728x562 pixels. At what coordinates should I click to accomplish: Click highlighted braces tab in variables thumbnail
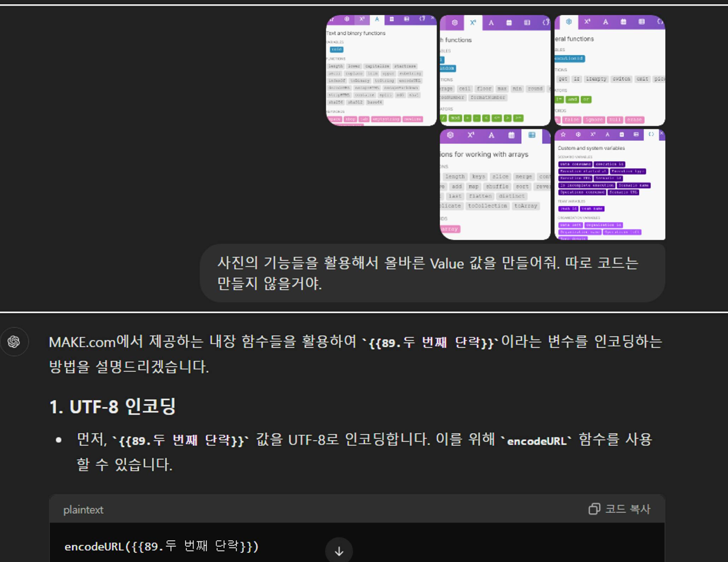pos(651,134)
